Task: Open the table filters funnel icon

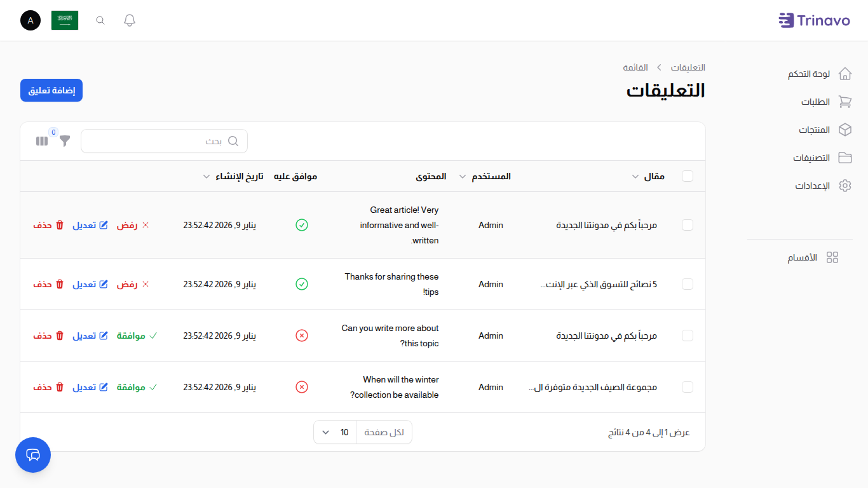Action: (x=64, y=141)
